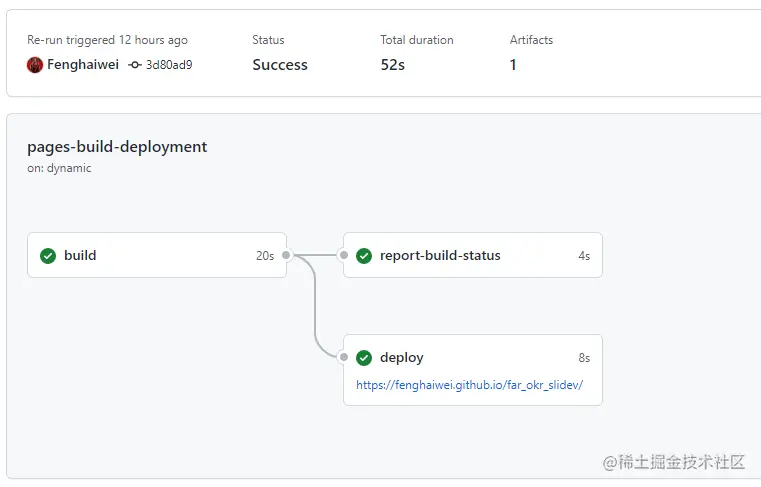Open commit hash 3d80ad9
Image resolution: width=761 pixels, height=487 pixels.
pyautogui.click(x=169, y=65)
